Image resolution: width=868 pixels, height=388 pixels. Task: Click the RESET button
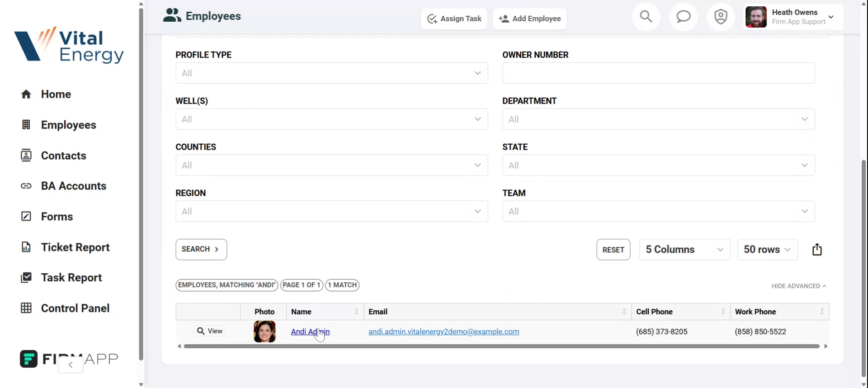click(613, 250)
